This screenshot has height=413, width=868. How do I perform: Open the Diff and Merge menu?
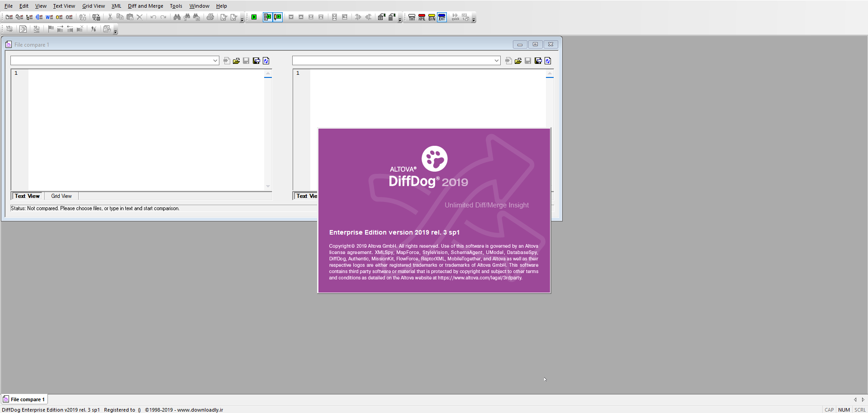pos(145,6)
